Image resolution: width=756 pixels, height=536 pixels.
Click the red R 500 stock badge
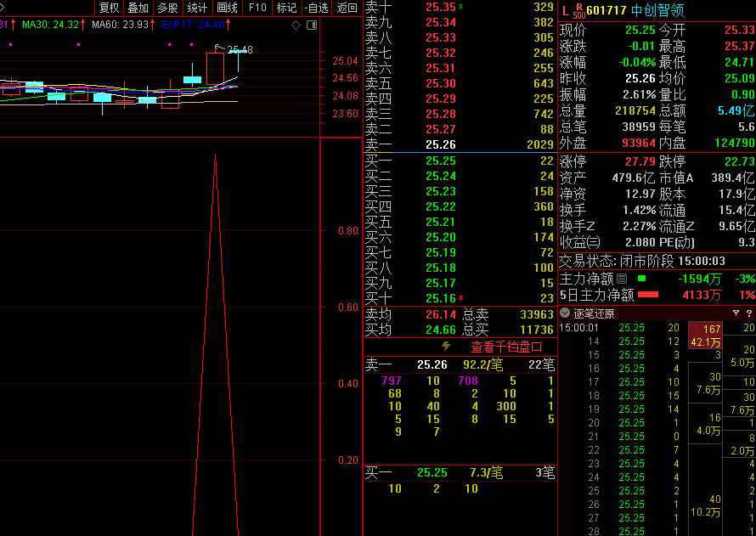pos(578,10)
